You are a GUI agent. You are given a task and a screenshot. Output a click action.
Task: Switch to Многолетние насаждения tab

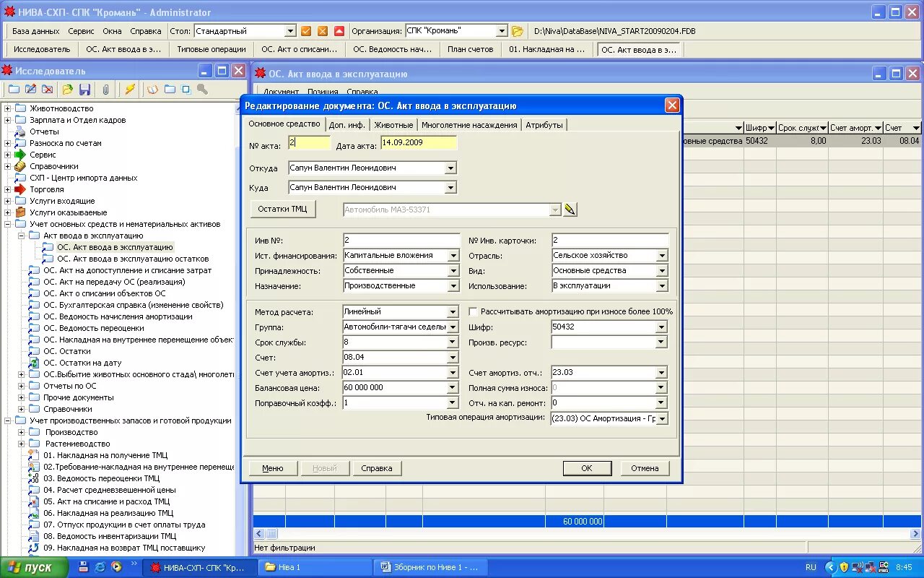tap(469, 125)
